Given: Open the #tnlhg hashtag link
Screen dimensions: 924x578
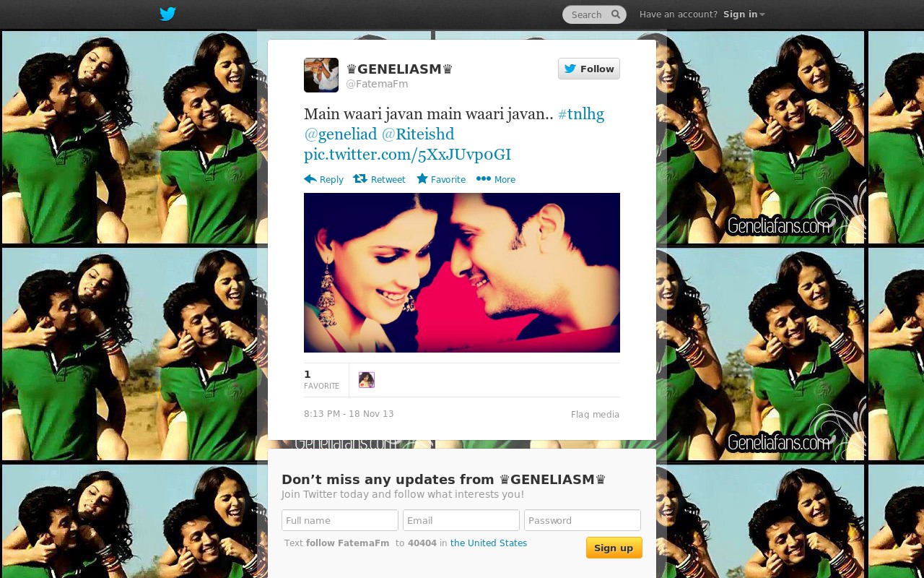Looking at the screenshot, I should click(x=581, y=114).
